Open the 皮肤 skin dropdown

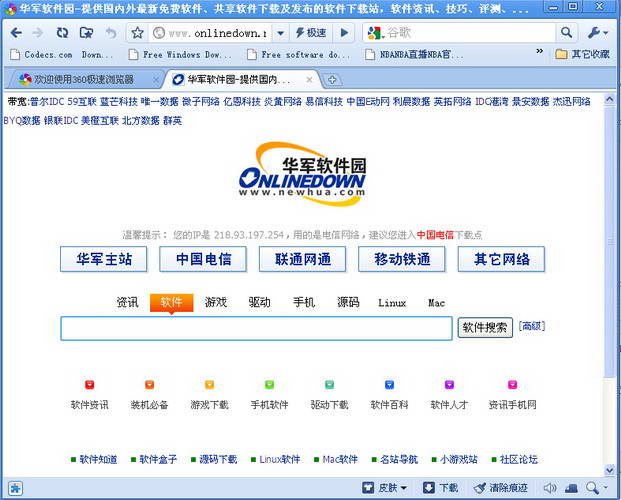[x=385, y=488]
